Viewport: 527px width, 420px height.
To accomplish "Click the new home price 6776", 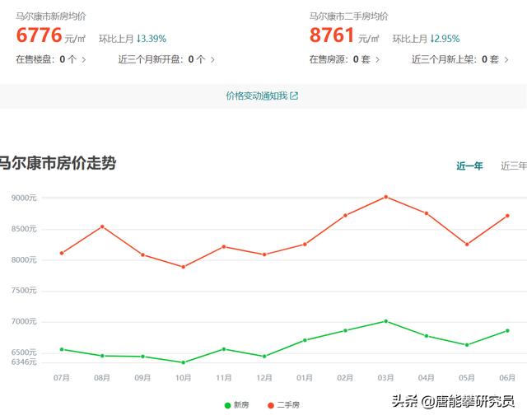I will 40,35.
